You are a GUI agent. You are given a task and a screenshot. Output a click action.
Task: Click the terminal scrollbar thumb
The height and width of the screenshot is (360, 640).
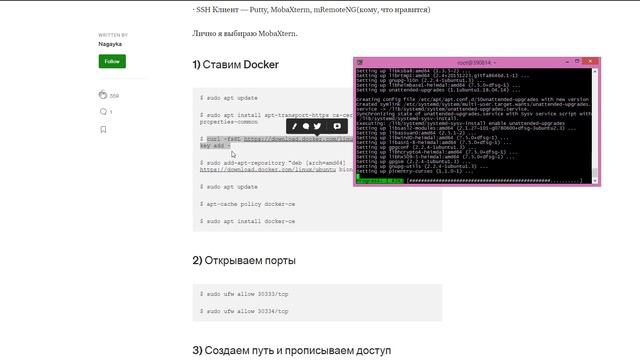point(595,173)
